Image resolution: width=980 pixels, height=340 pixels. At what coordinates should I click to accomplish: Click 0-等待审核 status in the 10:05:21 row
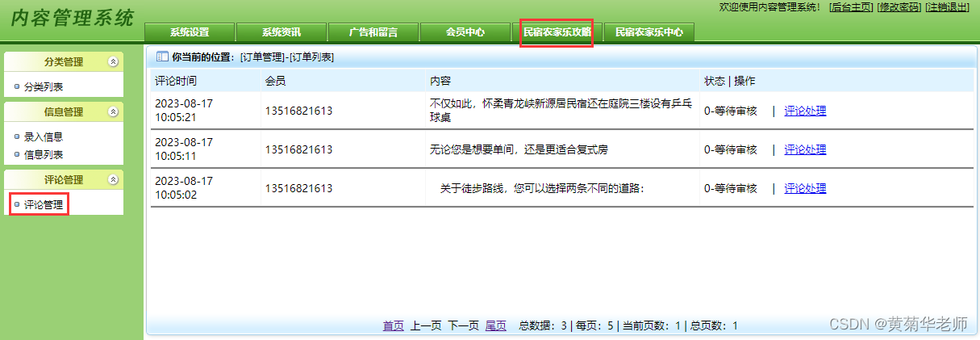[x=731, y=111]
